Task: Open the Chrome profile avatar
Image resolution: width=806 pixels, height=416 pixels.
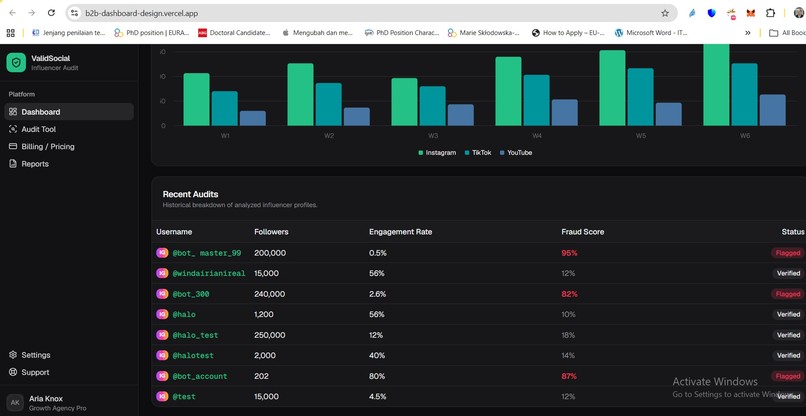Action: point(798,13)
